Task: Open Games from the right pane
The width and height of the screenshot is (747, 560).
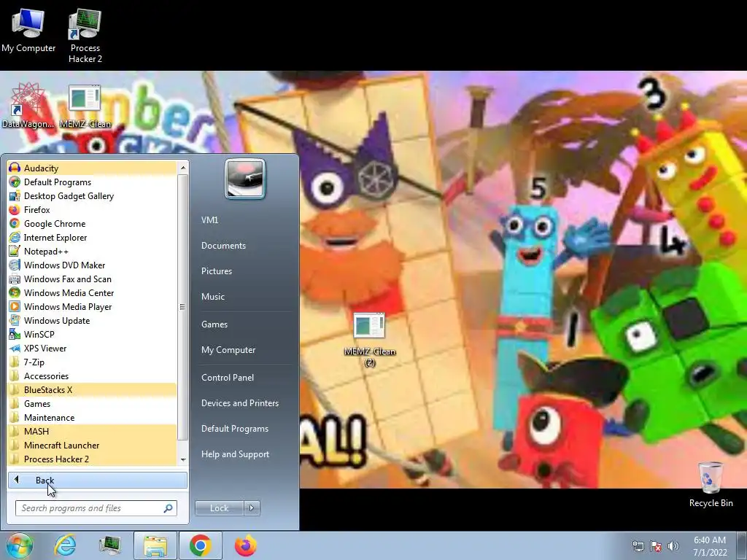Action: 214,324
